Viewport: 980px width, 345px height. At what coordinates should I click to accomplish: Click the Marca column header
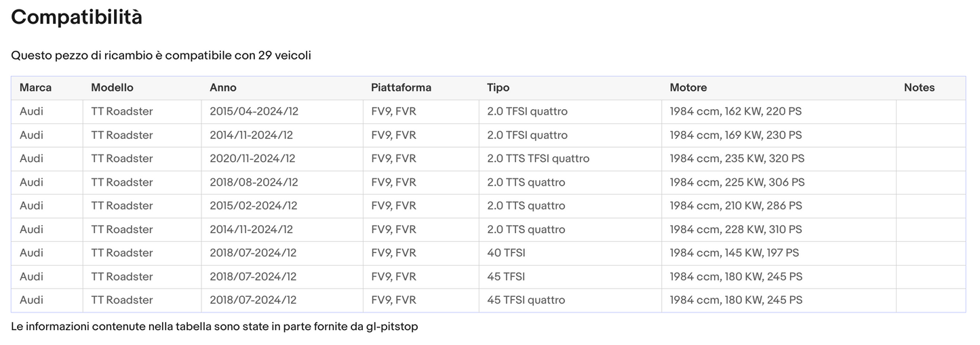click(x=35, y=87)
